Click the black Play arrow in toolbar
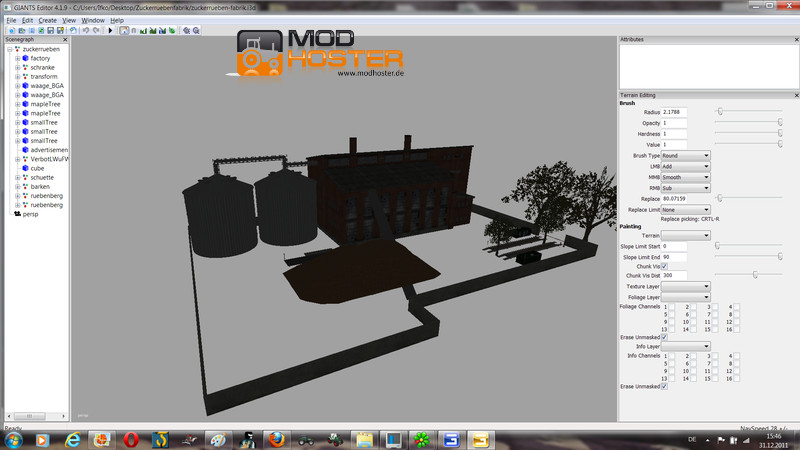 point(110,31)
